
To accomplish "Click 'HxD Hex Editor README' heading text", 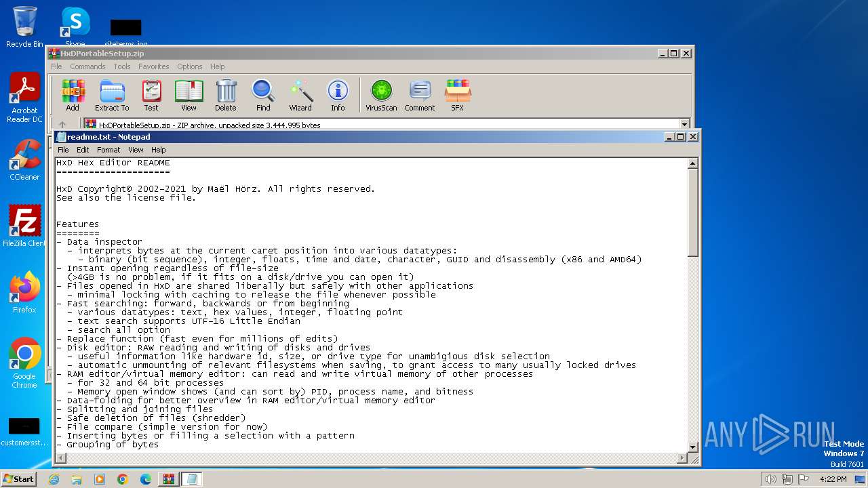I will 113,163.
